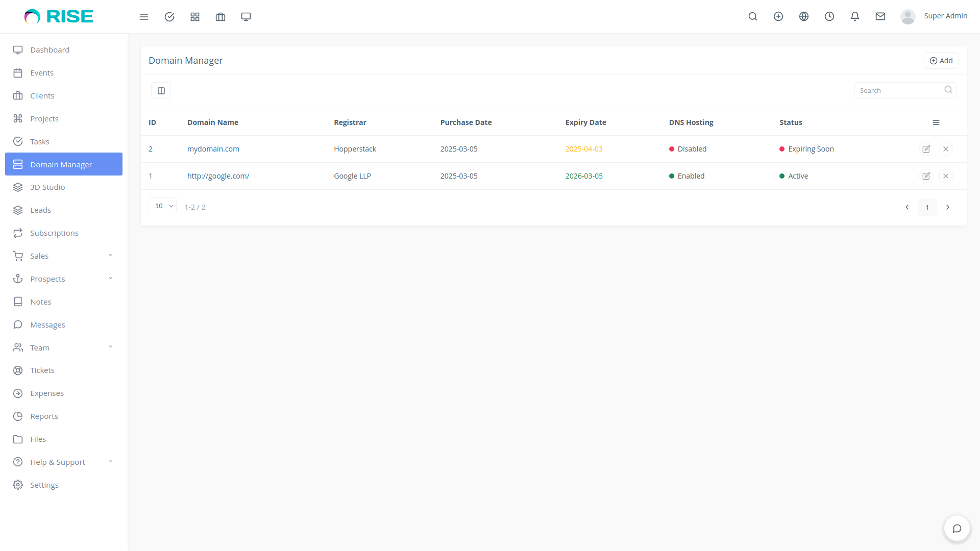Open the page size dropdown showing 10
Image resolution: width=980 pixels, height=551 pixels.
coord(162,206)
